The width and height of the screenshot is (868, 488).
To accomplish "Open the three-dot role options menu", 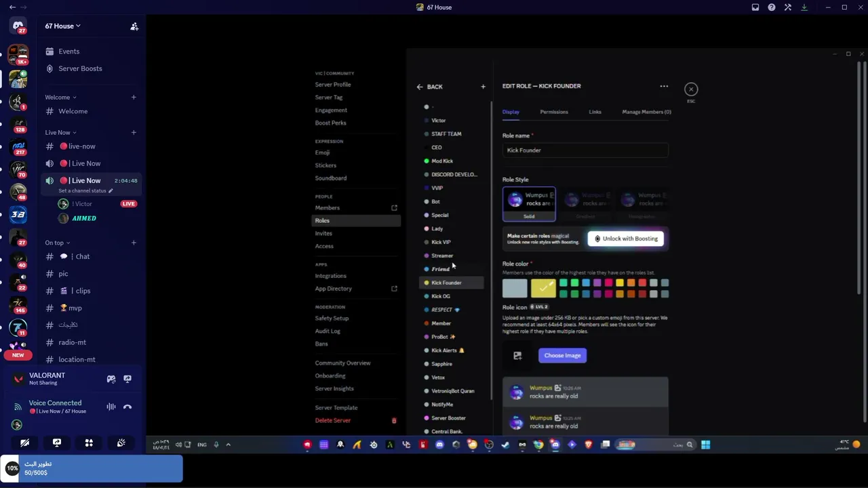I will [x=664, y=86].
